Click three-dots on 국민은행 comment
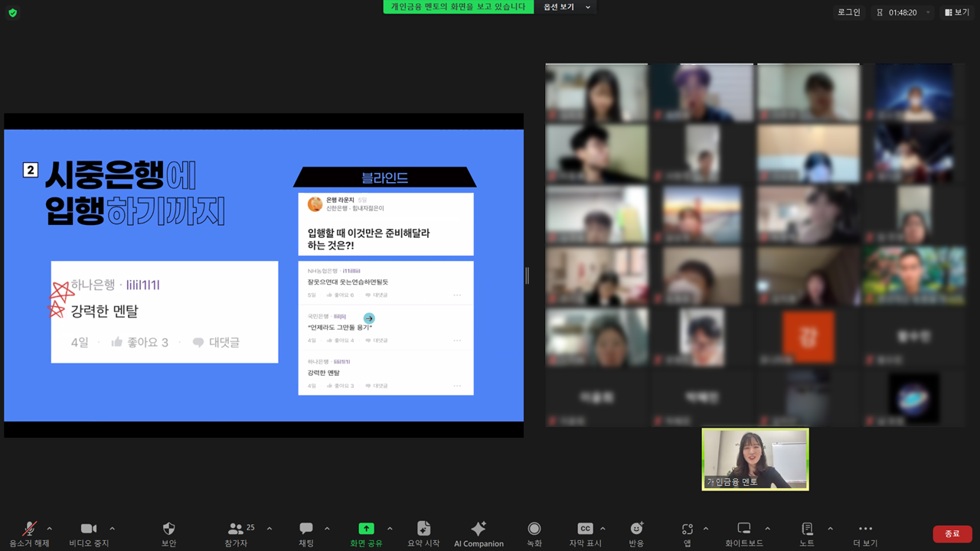 (457, 341)
